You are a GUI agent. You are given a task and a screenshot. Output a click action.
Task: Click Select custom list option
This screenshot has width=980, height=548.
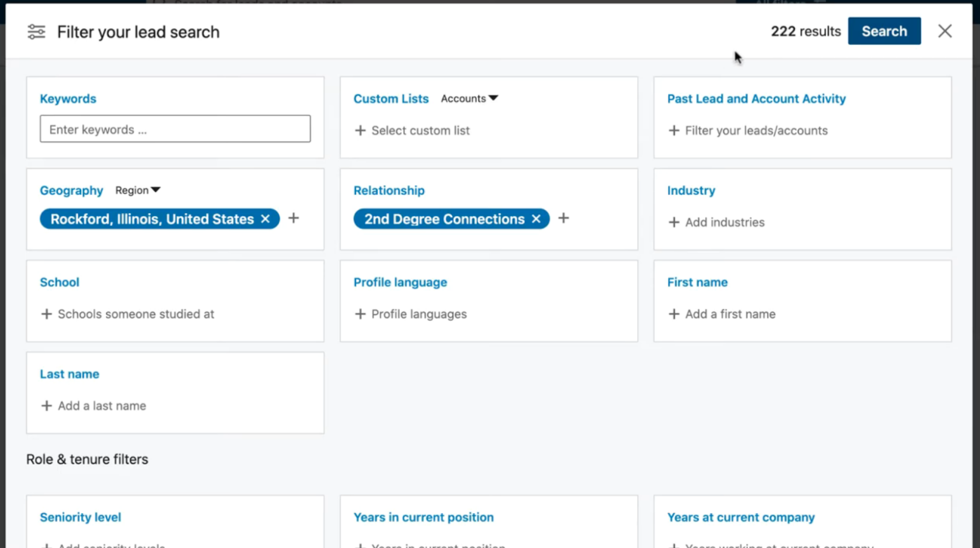(x=421, y=130)
